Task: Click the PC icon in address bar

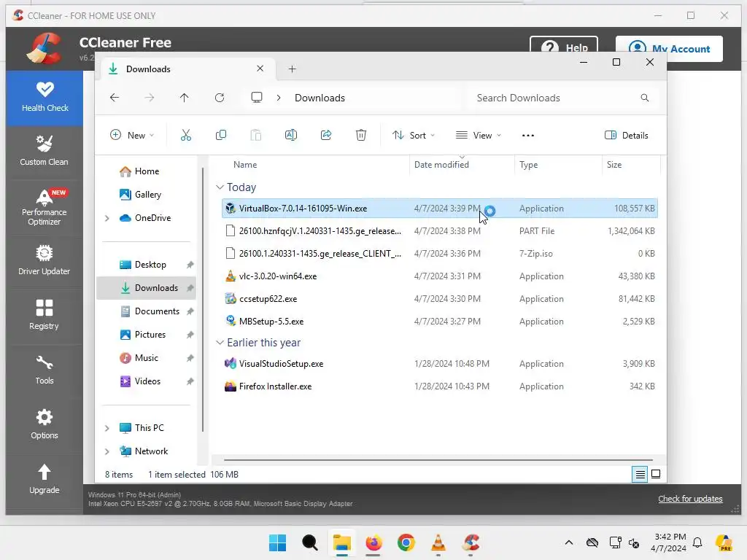Action: click(257, 98)
